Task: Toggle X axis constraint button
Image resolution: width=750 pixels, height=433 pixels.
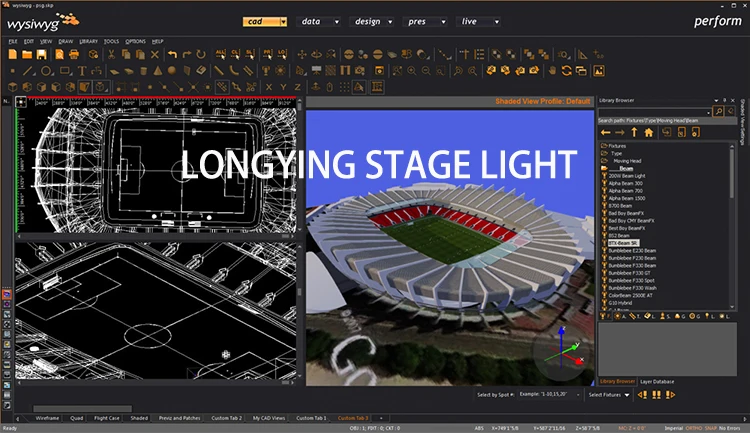Action: [269, 87]
